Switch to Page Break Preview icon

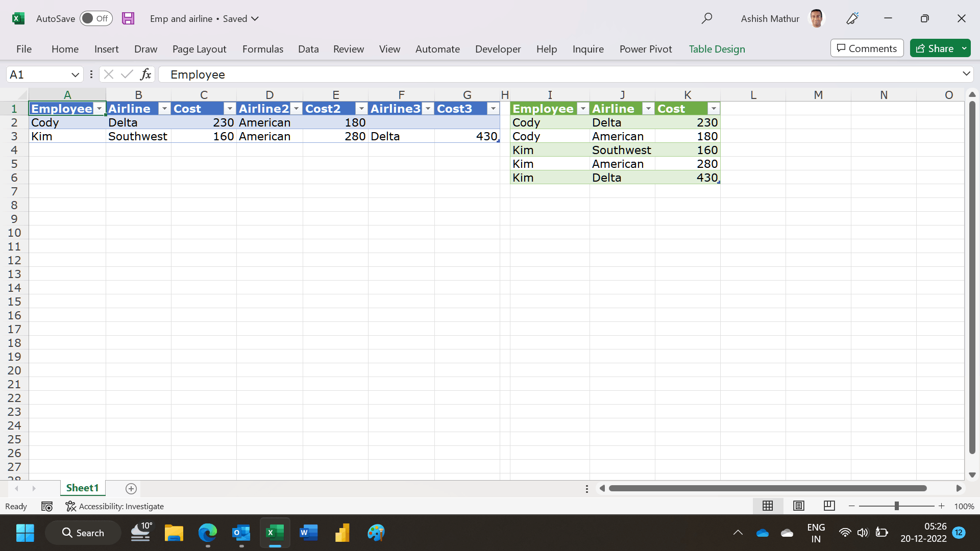click(x=829, y=506)
